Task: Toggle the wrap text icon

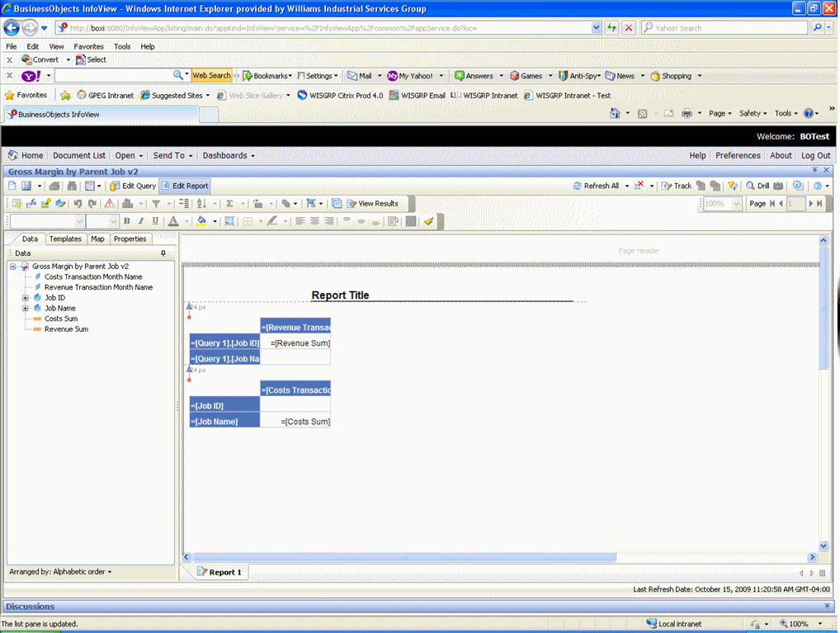Action: tap(393, 221)
